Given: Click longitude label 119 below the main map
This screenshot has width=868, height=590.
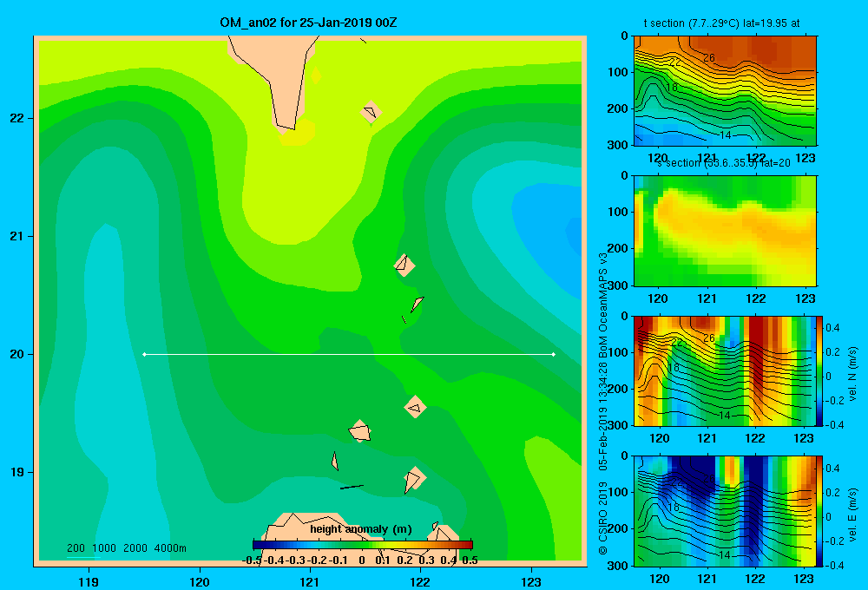Looking at the screenshot, I should (89, 581).
